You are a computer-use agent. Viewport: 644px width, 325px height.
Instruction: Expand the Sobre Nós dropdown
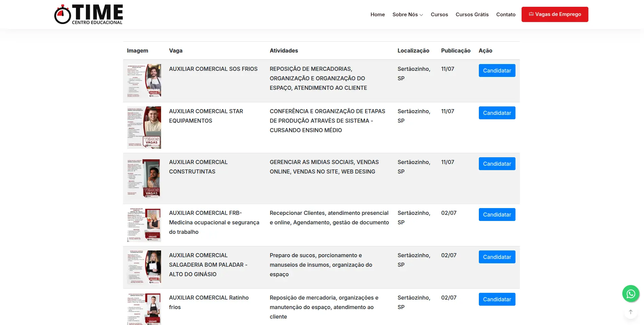tap(407, 15)
